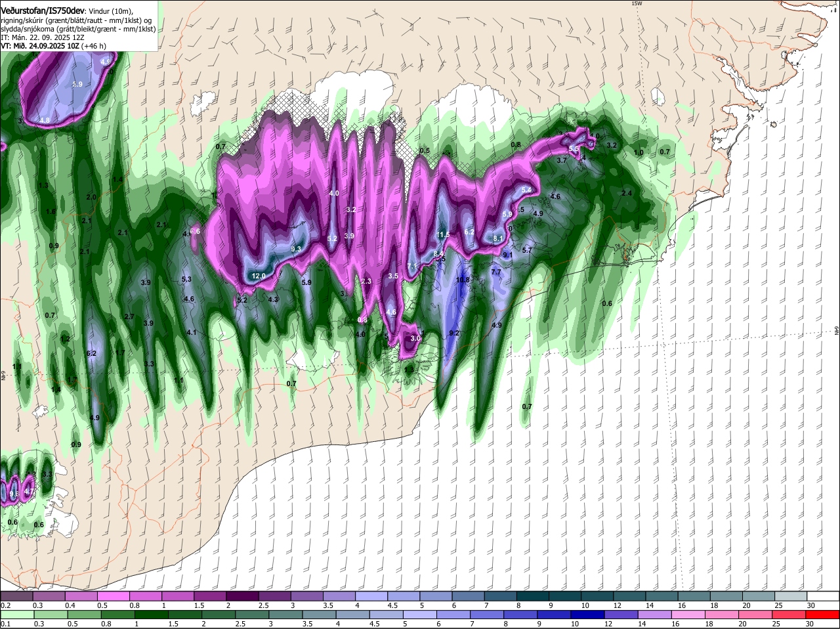Select the VT: Mið. 24.09.2025 10Z line
The image size is (840, 629).
pos(53,46)
